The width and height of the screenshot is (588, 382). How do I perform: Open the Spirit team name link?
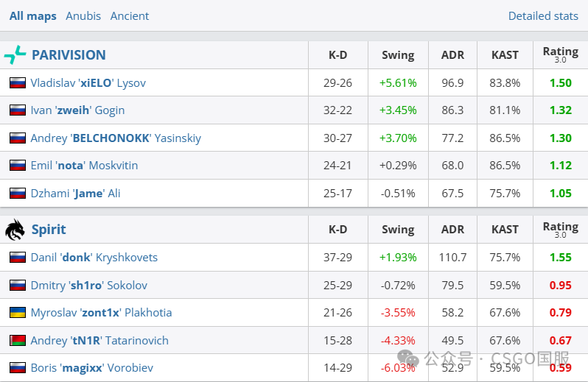point(49,230)
